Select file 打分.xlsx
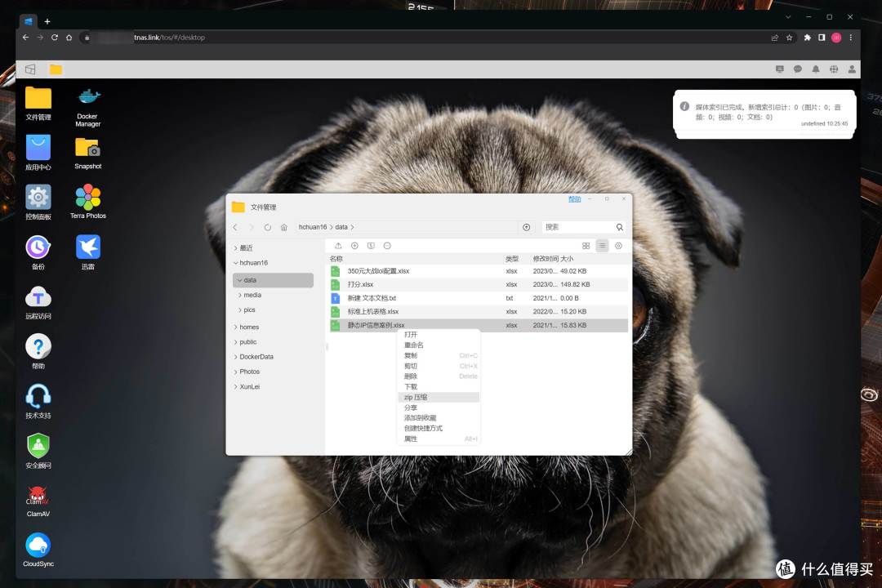 coord(479,285)
